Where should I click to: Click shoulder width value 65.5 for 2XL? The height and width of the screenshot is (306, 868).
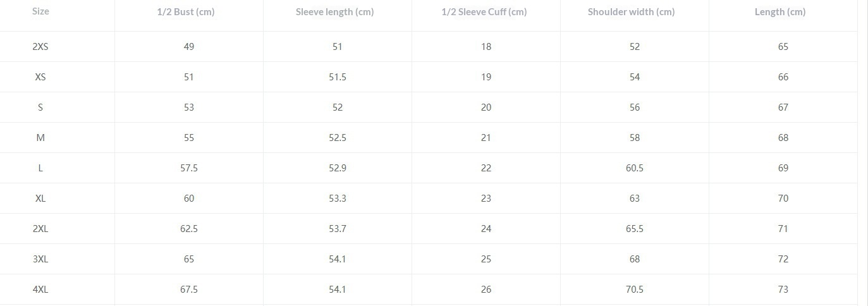pos(635,229)
